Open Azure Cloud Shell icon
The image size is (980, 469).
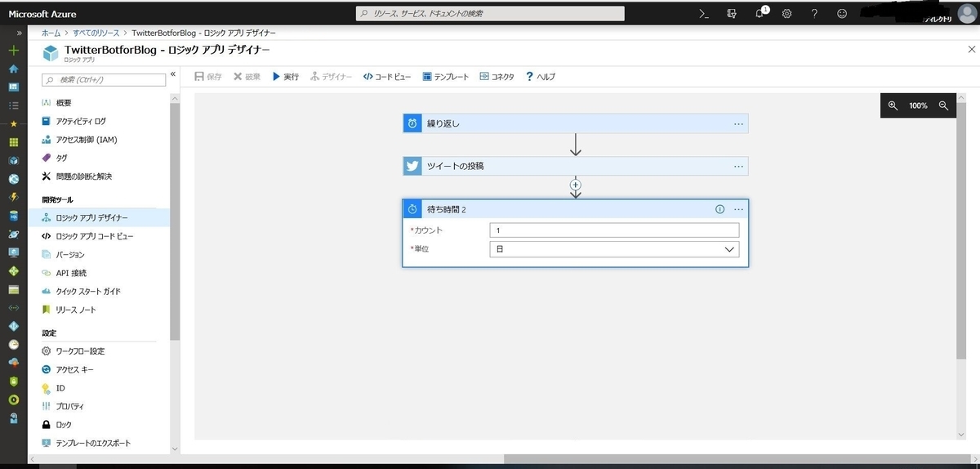pos(703,14)
